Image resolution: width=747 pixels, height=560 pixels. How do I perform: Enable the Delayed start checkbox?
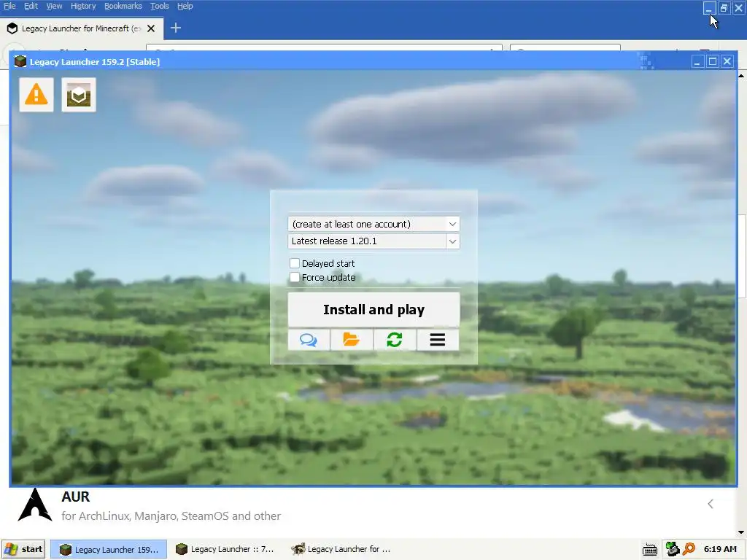click(295, 263)
